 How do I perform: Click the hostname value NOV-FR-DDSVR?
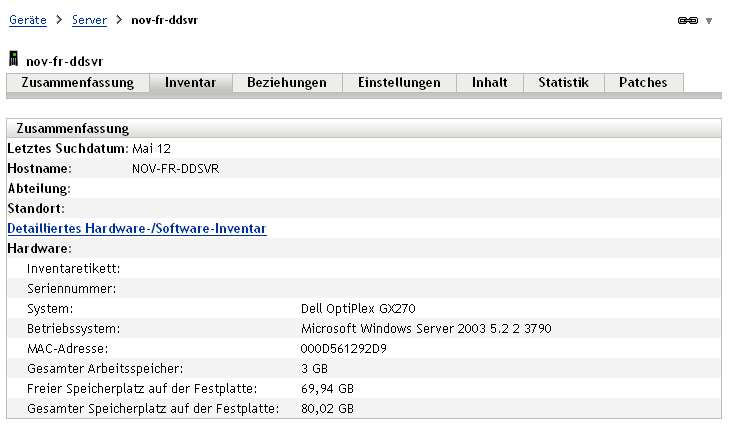tap(175, 168)
